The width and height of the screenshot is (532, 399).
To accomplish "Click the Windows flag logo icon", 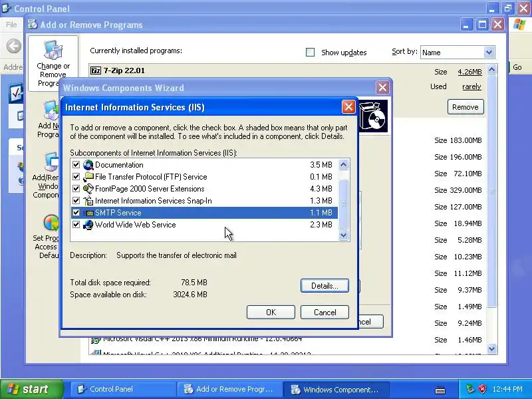I will coord(519,25).
